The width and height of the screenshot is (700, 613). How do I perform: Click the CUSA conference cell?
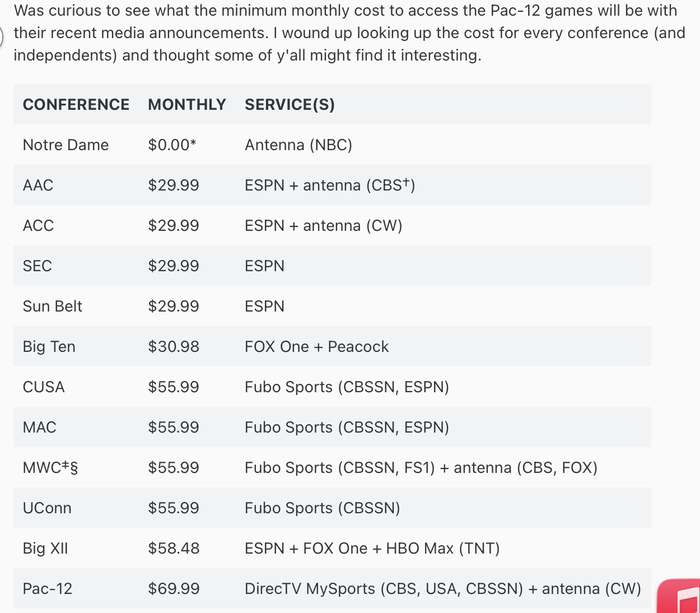point(44,387)
